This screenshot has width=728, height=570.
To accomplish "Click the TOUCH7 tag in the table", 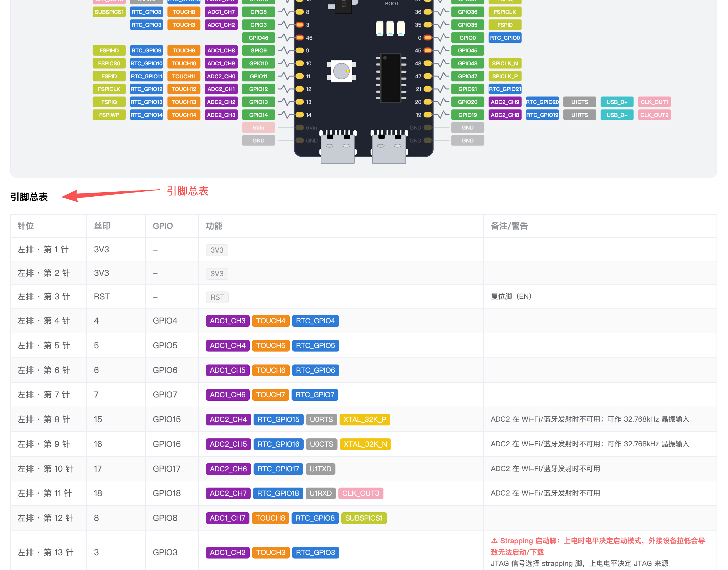I will (x=270, y=395).
